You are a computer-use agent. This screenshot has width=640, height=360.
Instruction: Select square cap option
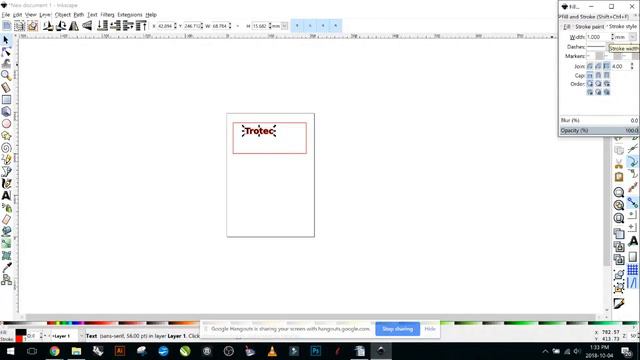pyautogui.click(x=607, y=76)
